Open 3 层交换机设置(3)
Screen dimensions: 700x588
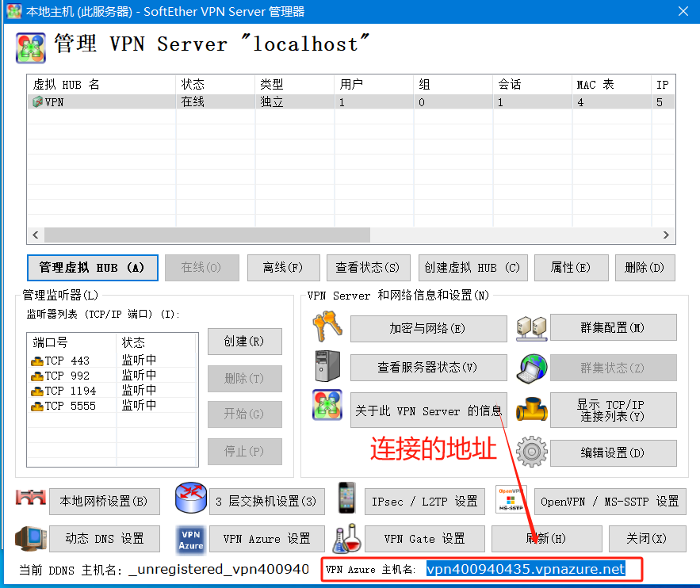(x=267, y=502)
